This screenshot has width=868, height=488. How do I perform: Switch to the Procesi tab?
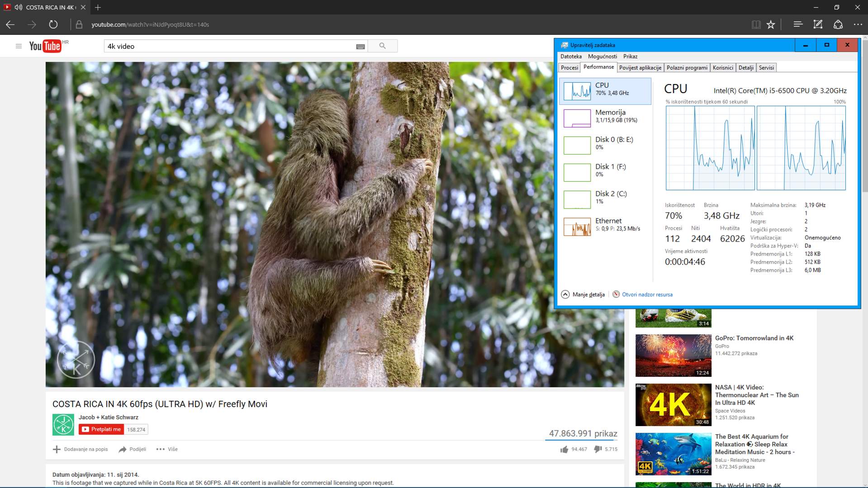pos(569,68)
